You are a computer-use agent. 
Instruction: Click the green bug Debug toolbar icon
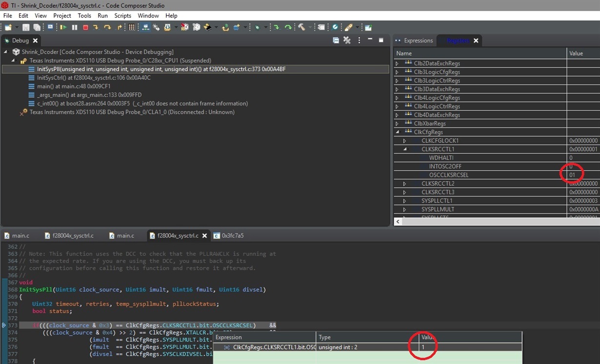pos(257,27)
